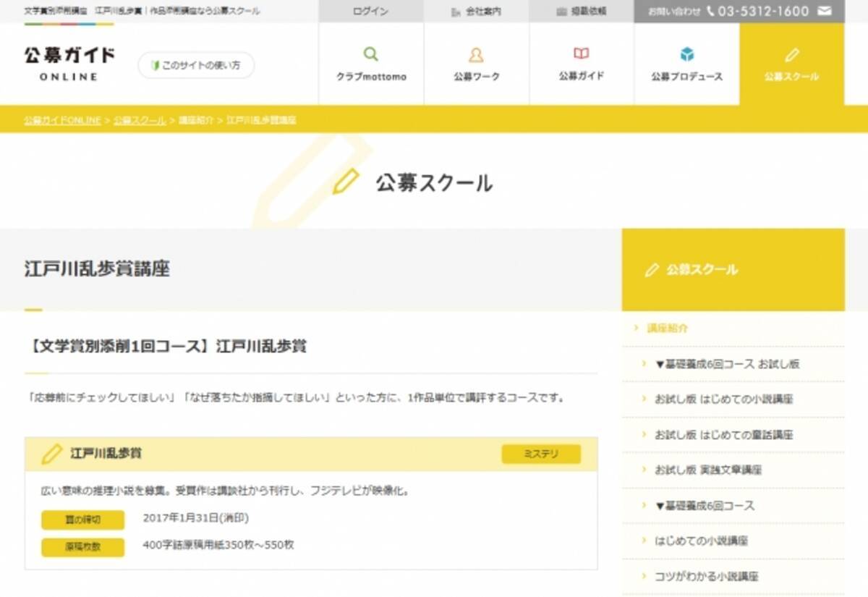Click the person icon above 公募ワーク
Viewport: 868px width, 597px height.
click(476, 54)
